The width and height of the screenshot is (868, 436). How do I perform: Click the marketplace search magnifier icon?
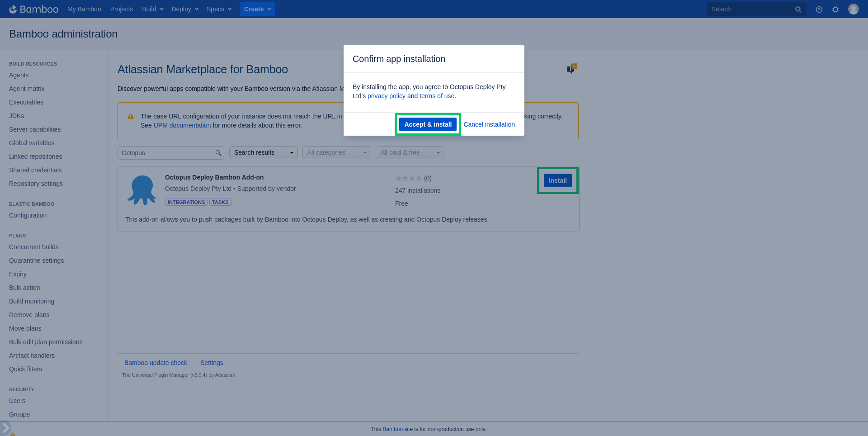(218, 153)
